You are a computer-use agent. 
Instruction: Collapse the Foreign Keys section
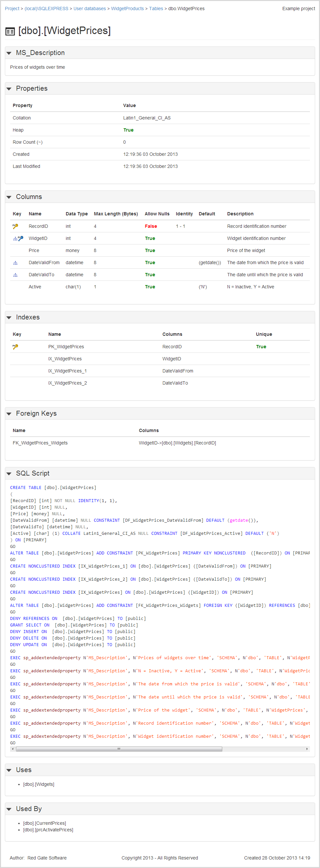pos(9,414)
